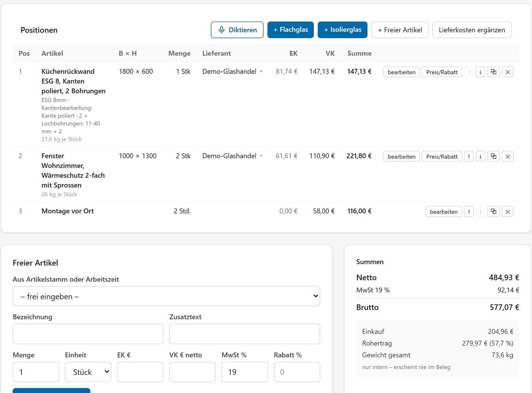Move Fenster Wohnzimmer position up
This screenshot has width=532, height=393.
[469, 156]
